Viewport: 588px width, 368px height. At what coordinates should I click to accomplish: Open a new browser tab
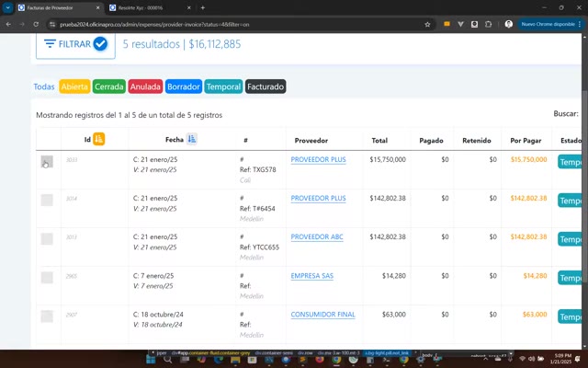click(202, 7)
